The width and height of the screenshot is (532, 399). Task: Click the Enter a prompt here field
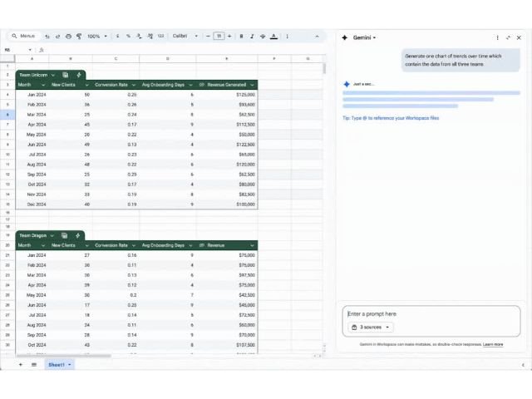(431, 314)
